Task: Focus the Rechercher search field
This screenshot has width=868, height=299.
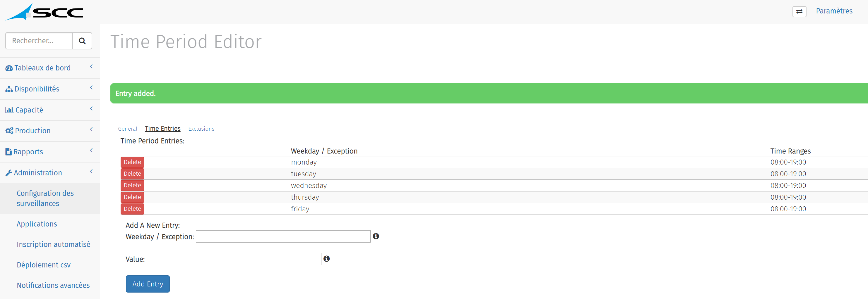Action: click(39, 41)
